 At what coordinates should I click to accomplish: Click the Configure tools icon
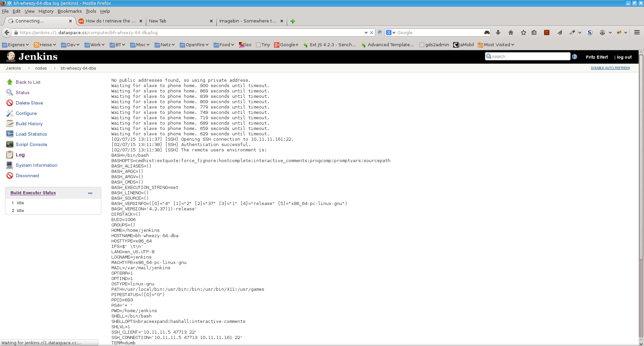pos(10,113)
